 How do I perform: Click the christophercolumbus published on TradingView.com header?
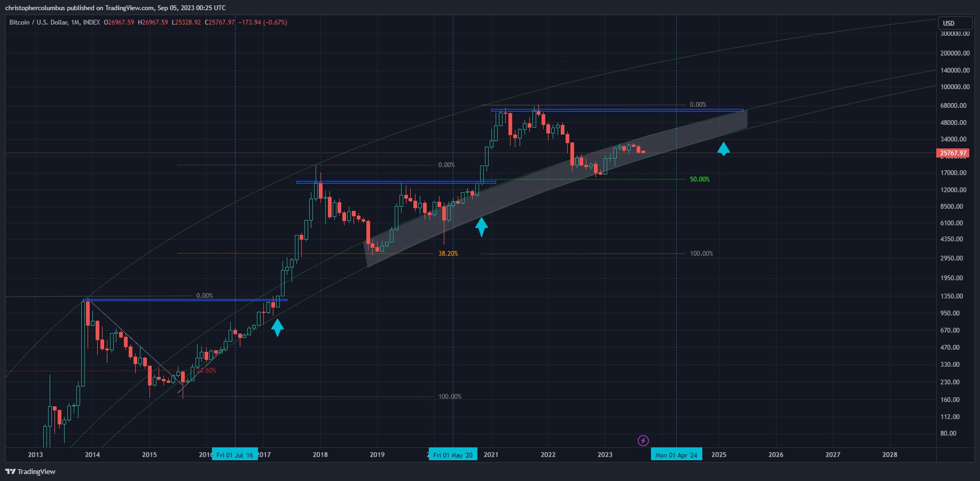pyautogui.click(x=115, y=7)
